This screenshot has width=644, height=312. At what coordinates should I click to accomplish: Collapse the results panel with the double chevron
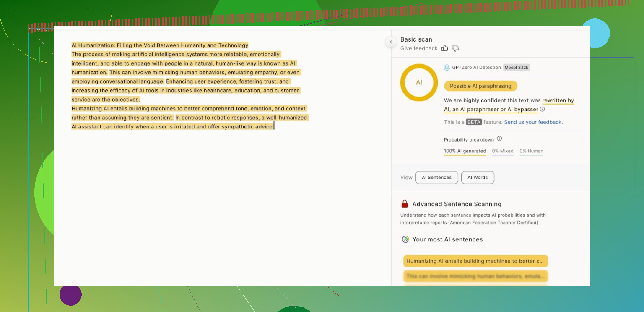coord(391,42)
